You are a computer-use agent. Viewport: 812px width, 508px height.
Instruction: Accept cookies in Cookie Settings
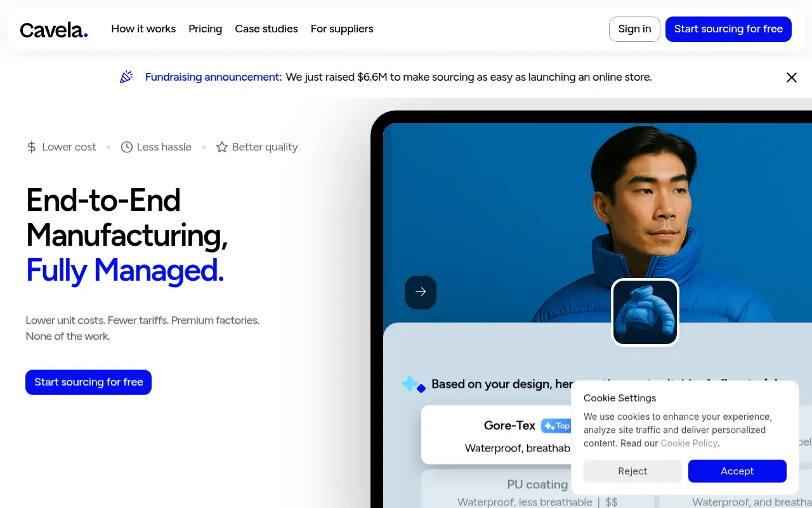point(737,471)
